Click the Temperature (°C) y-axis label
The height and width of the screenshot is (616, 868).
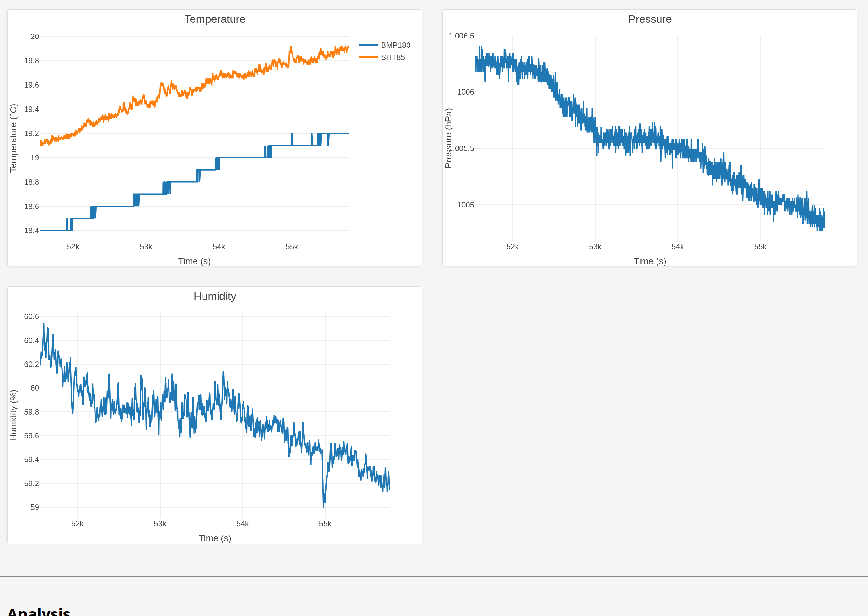[13, 138]
